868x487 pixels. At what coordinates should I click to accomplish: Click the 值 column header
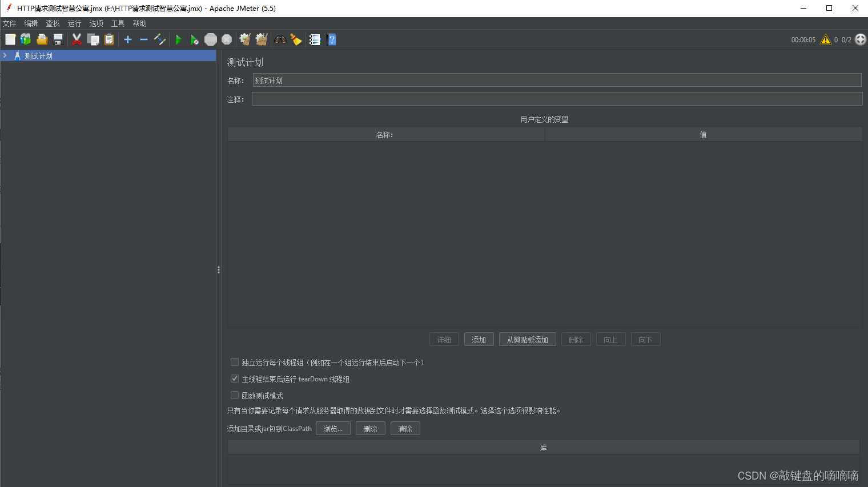704,135
